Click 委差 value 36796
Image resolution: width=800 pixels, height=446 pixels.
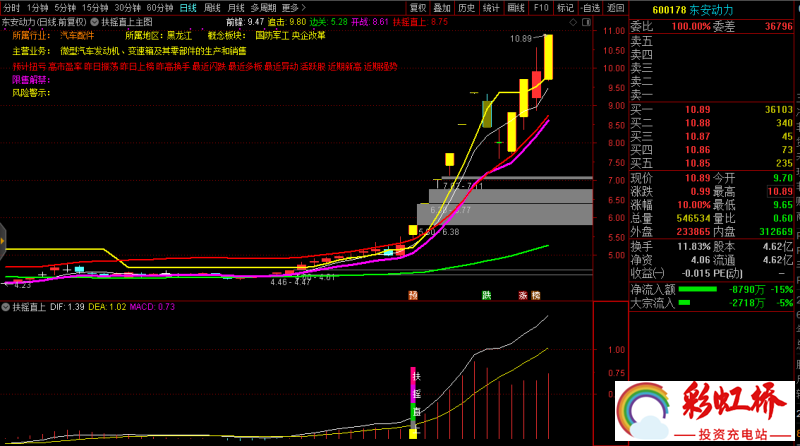779,27
